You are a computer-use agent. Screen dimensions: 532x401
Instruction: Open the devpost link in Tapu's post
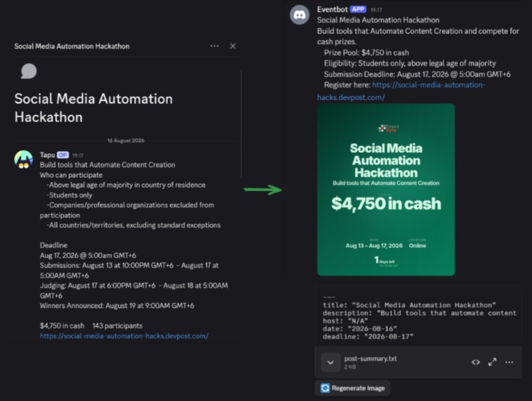click(124, 336)
